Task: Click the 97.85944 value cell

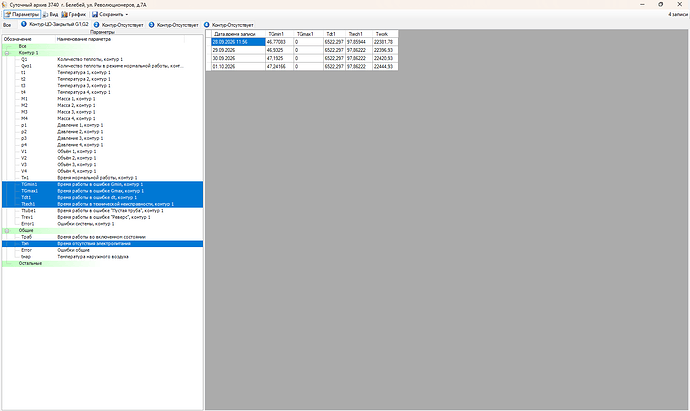Action: click(x=359, y=42)
